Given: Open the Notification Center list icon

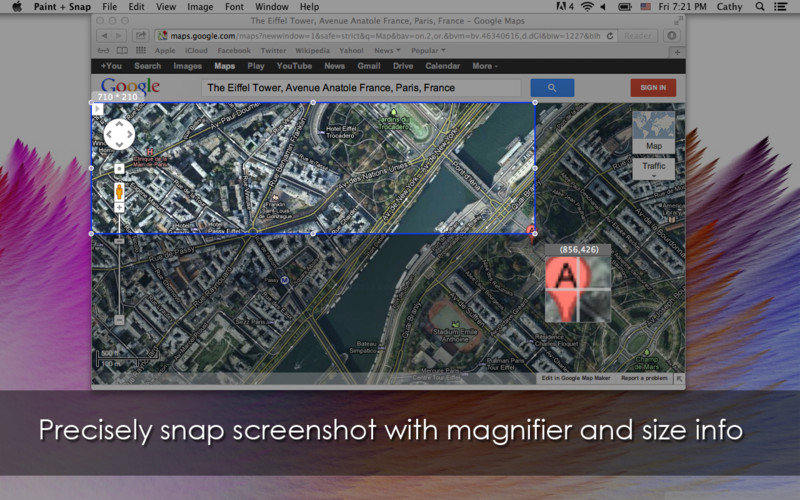Looking at the screenshot, I should coord(780,7).
